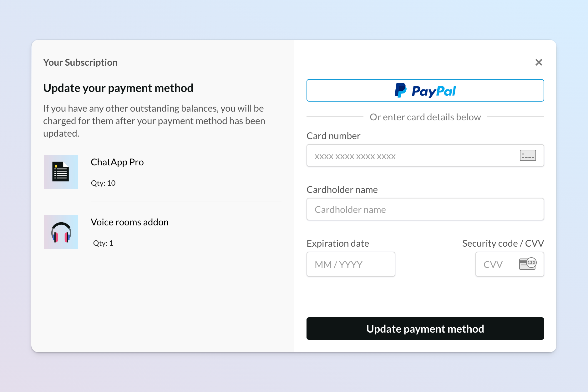Click the Your Subscription heading
The height and width of the screenshot is (392, 588).
tap(80, 62)
